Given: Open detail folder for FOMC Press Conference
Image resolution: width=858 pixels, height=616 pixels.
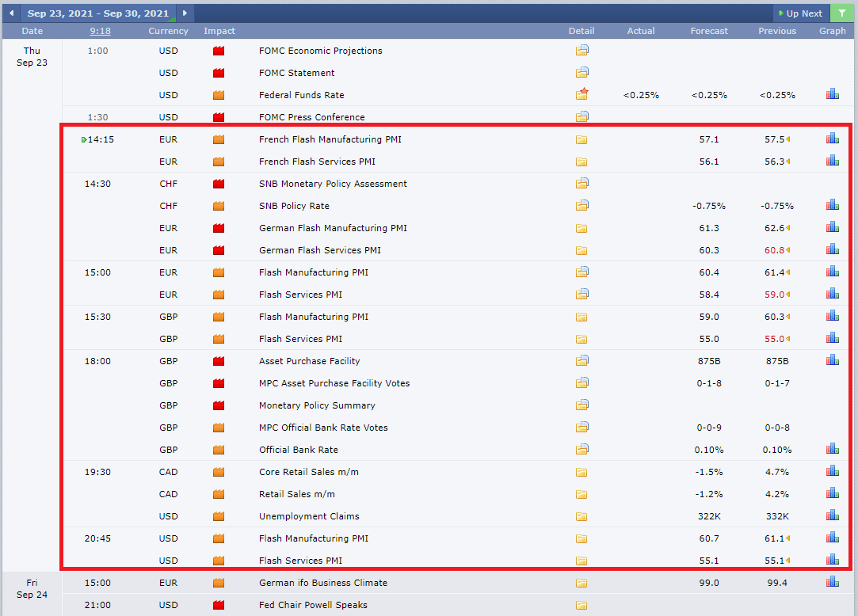Looking at the screenshot, I should pos(582,116).
